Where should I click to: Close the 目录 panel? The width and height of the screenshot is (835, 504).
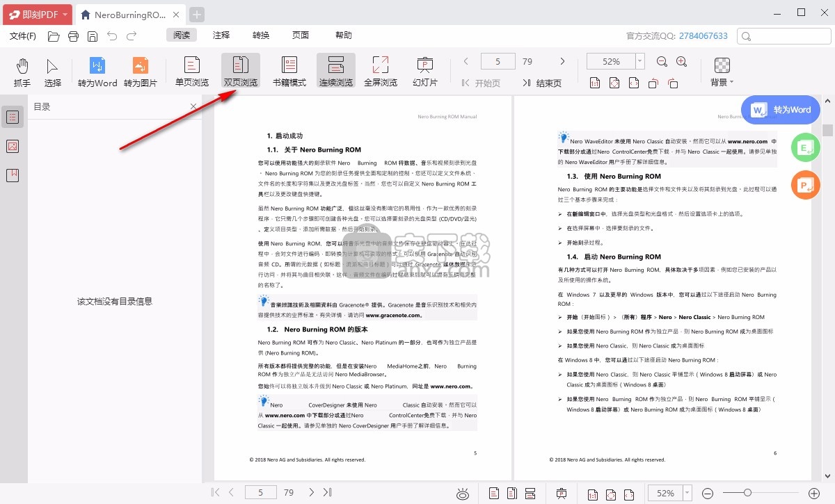[x=193, y=106]
